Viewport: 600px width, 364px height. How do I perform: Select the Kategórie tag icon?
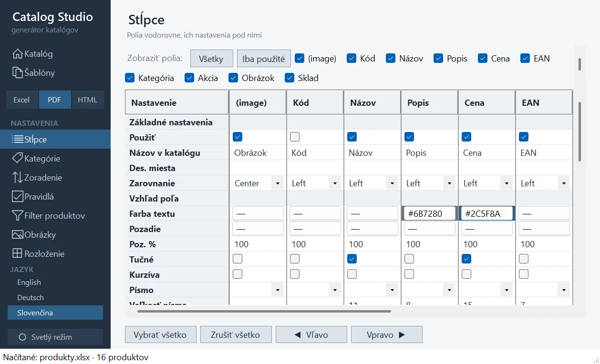tap(18, 159)
